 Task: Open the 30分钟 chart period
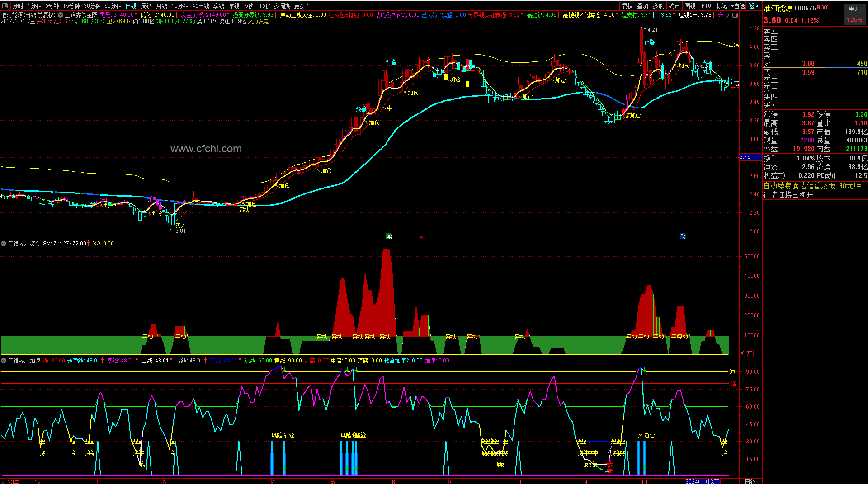coord(92,6)
